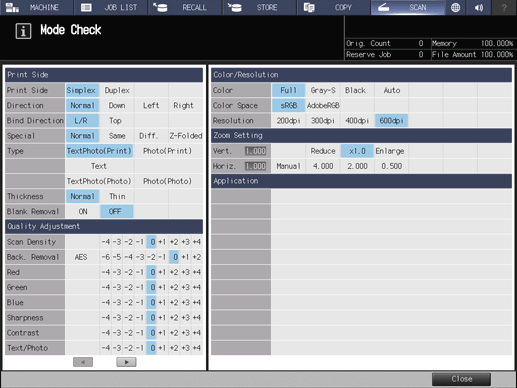Set Scan Density to +2
The width and height of the screenshot is (517, 388).
pyautogui.click(x=174, y=242)
